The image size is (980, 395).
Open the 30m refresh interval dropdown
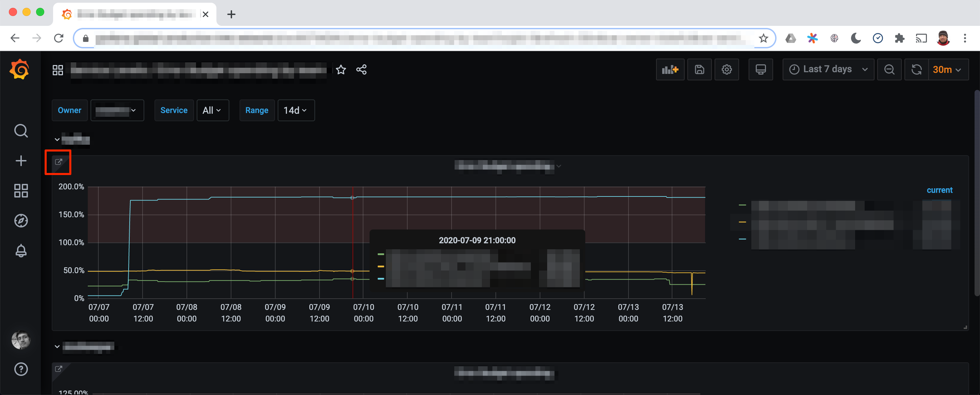948,70
